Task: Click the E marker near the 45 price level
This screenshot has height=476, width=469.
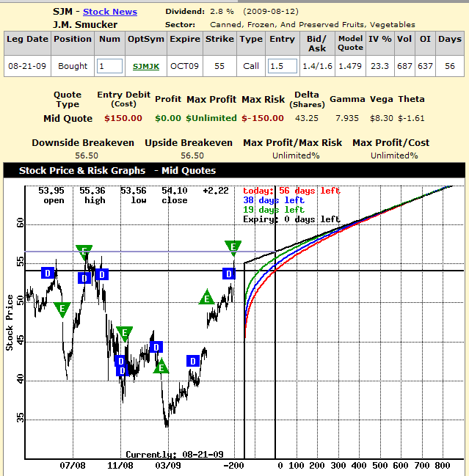Action: (124, 334)
